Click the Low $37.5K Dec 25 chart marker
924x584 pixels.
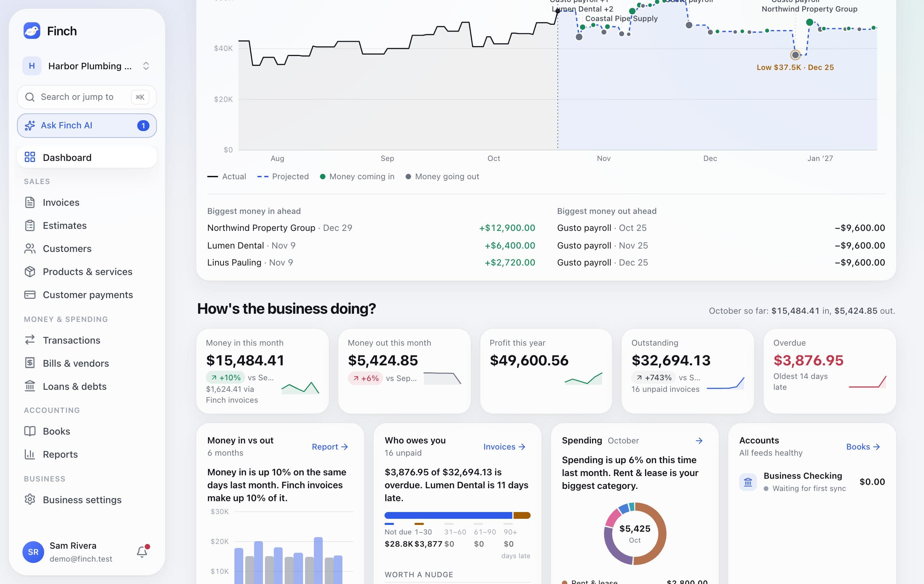[796, 55]
